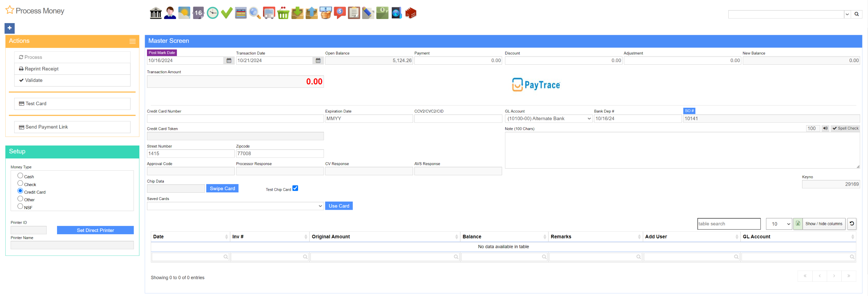
Task: Click the Swipe Card button
Action: (222, 189)
